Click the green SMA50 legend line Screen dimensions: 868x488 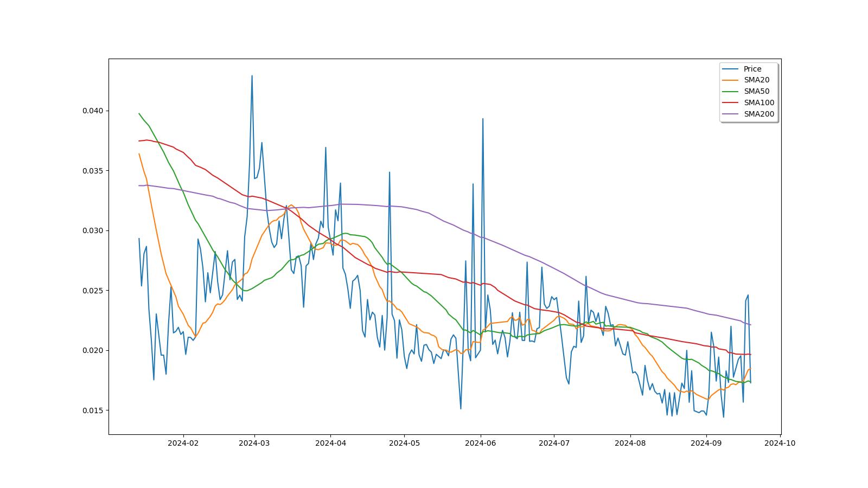[x=731, y=92]
